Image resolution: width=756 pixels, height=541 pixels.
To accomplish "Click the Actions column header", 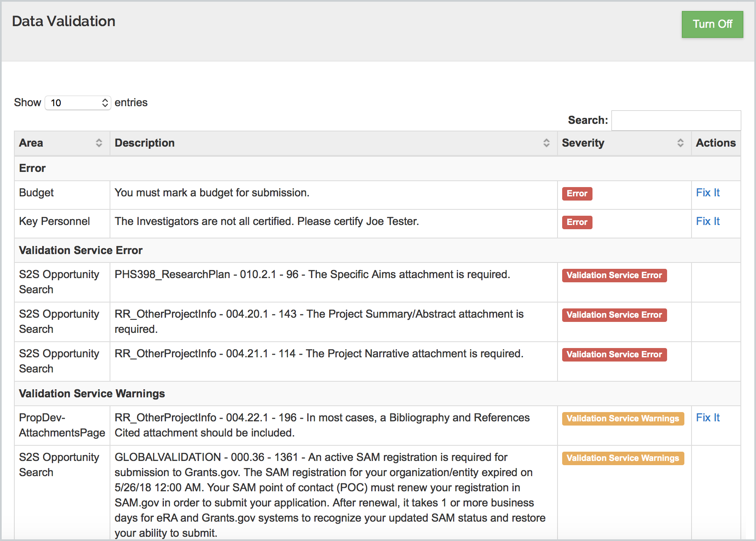I will [716, 143].
